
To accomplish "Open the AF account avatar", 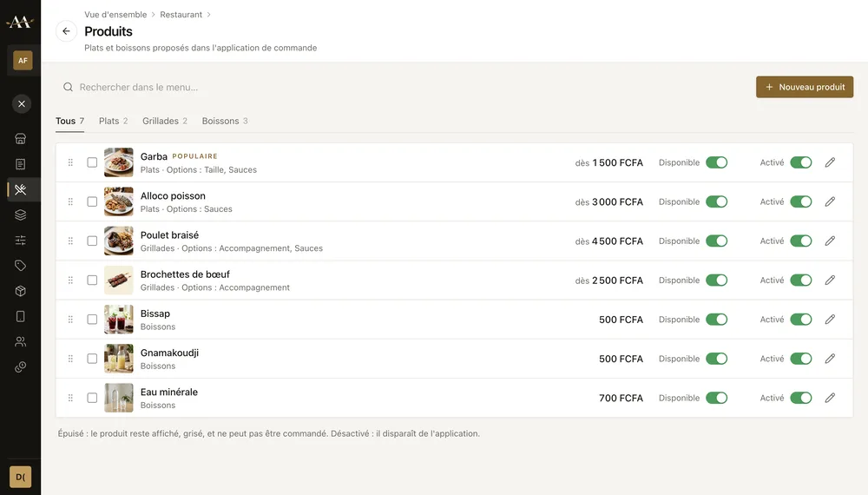I will pyautogui.click(x=23, y=60).
